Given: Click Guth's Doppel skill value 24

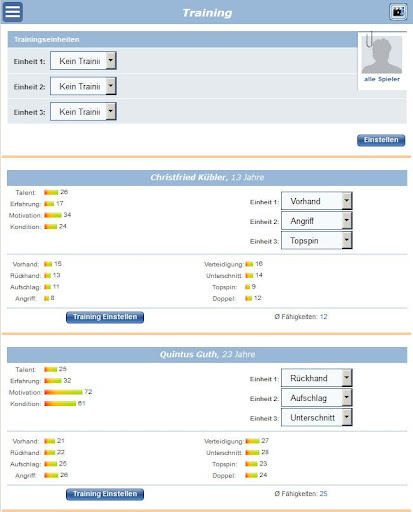Looking at the screenshot, I should pyautogui.click(x=263, y=475).
